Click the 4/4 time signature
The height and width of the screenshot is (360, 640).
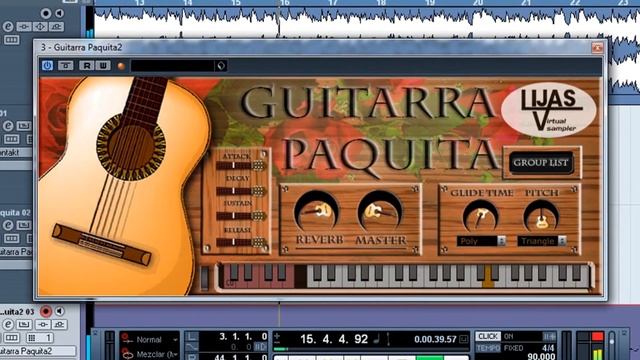(x=548, y=348)
